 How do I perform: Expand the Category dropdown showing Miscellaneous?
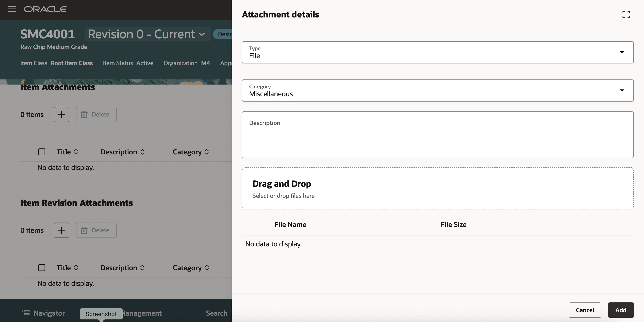coord(622,91)
